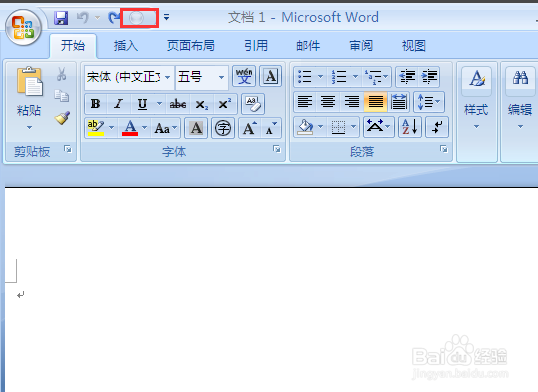
Task: Open the 段落 dialog launcher
Action: [x=444, y=149]
